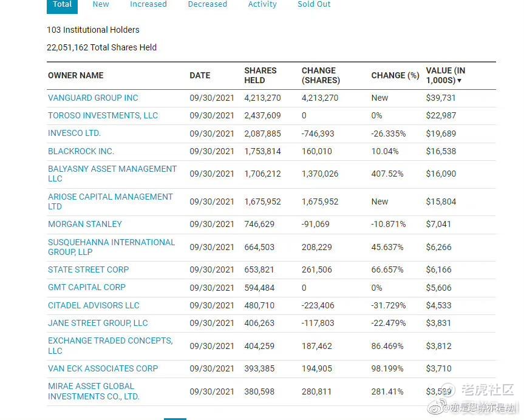This screenshot has height=420, width=524.
Task: Open BLACKROCK INC. holder page
Action: [x=81, y=151]
